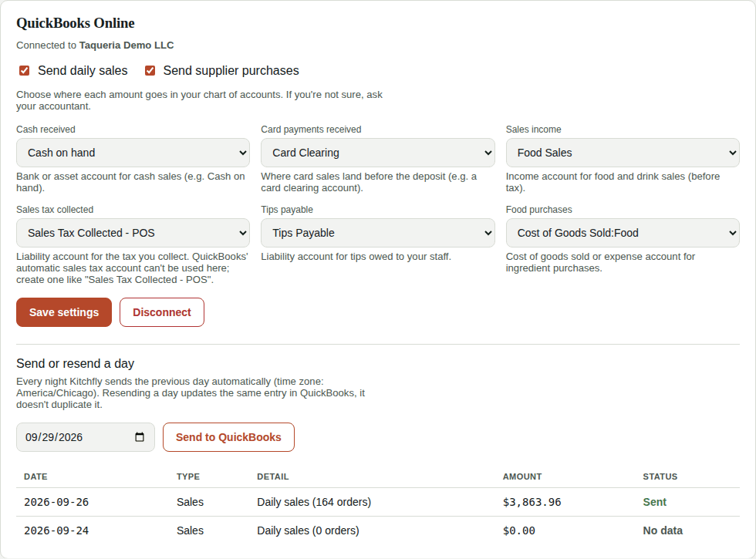Click the STATUS column header
The width and height of the screenshot is (756, 559).
[x=660, y=476]
